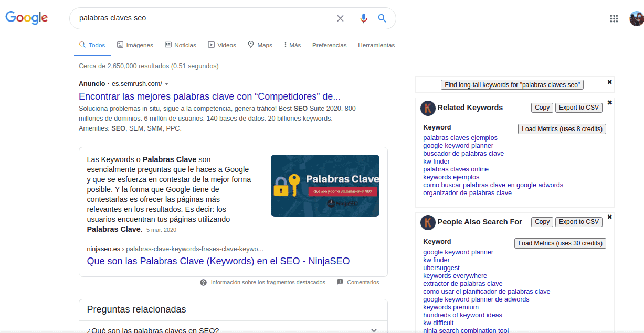Copy People Also Search For keywords
644x333 pixels.
[x=542, y=222]
